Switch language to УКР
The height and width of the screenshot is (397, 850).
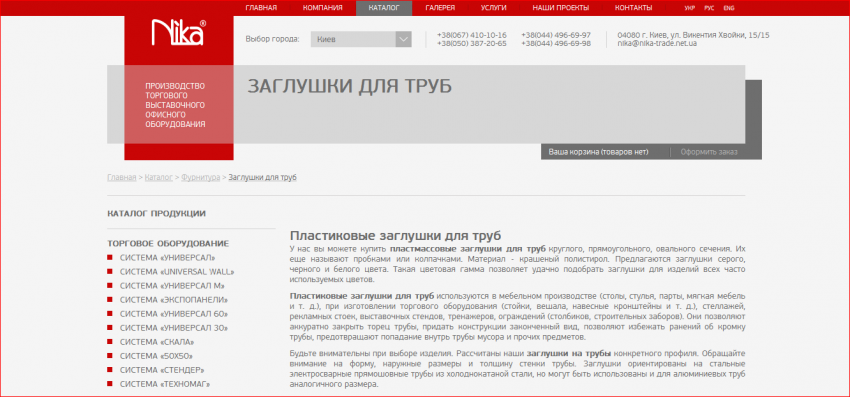tap(690, 8)
